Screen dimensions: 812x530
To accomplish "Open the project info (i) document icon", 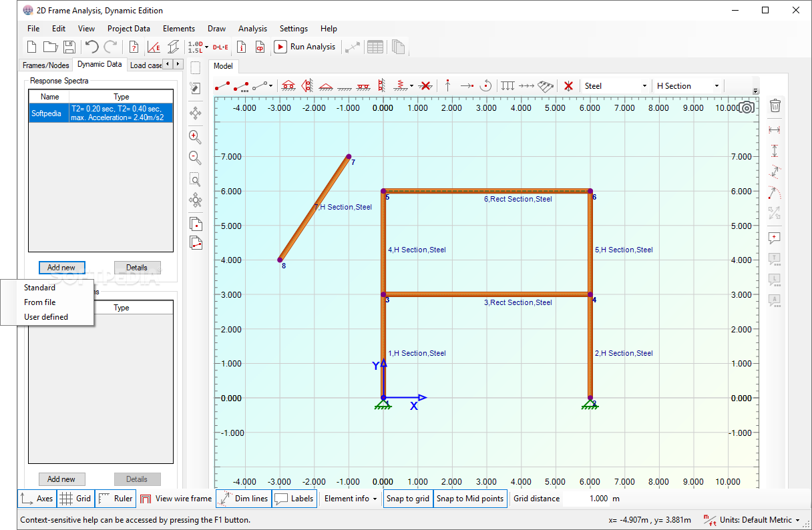I will [x=242, y=47].
